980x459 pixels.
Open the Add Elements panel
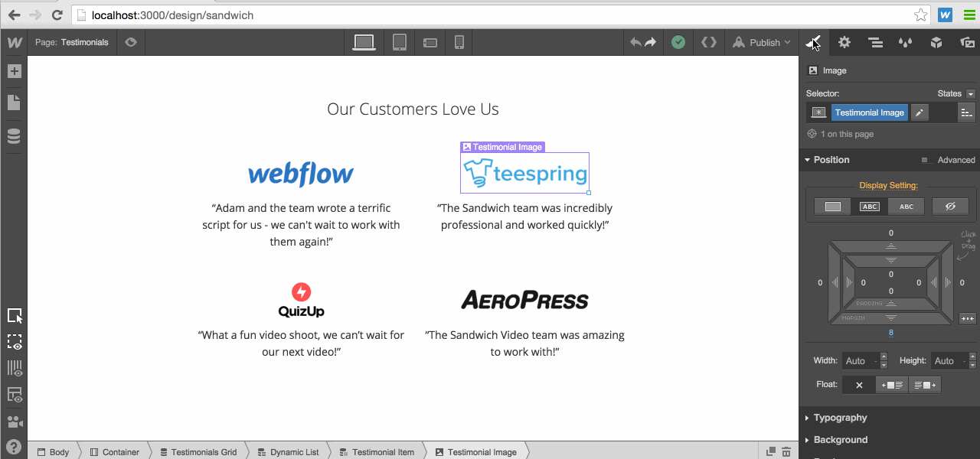[14, 71]
